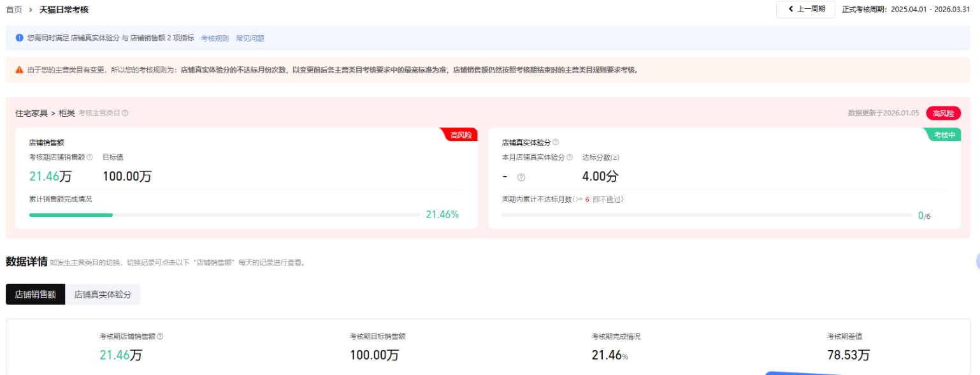Click the blue info icon in notice banner
Screen dimensions: 980x375
tap(19, 38)
